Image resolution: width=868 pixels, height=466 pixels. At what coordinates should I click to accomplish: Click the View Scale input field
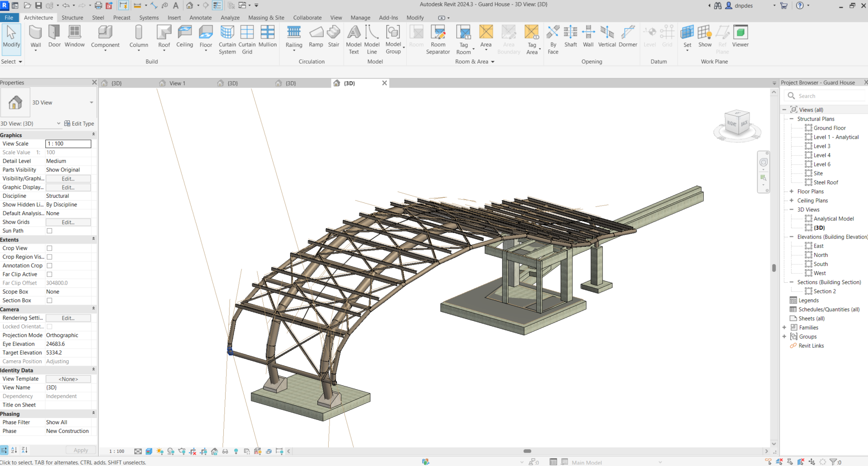[x=68, y=144]
